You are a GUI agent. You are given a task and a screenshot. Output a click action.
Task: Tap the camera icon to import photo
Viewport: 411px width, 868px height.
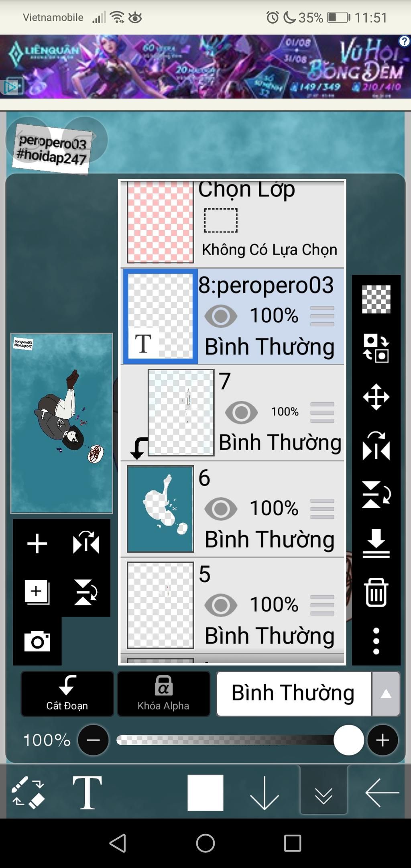tap(37, 641)
